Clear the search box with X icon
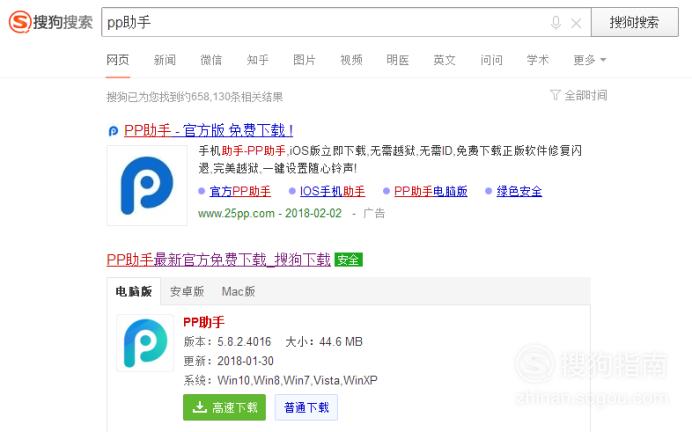This screenshot has width=692, height=432. click(576, 23)
